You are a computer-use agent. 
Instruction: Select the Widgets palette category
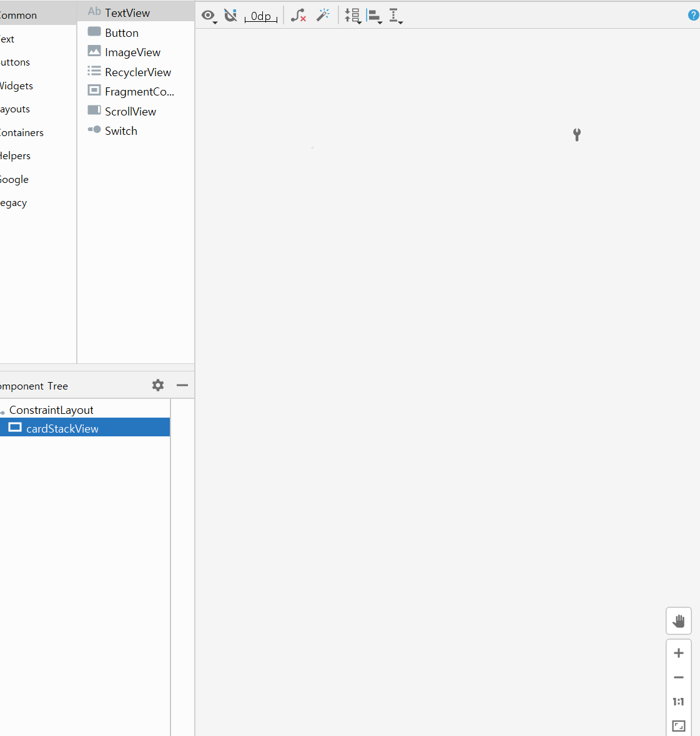[x=38, y=86]
